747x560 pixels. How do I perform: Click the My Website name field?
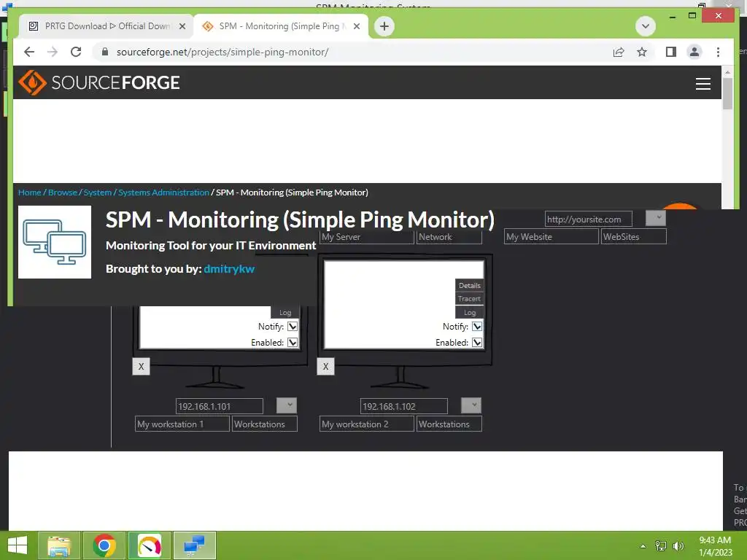pyautogui.click(x=551, y=237)
